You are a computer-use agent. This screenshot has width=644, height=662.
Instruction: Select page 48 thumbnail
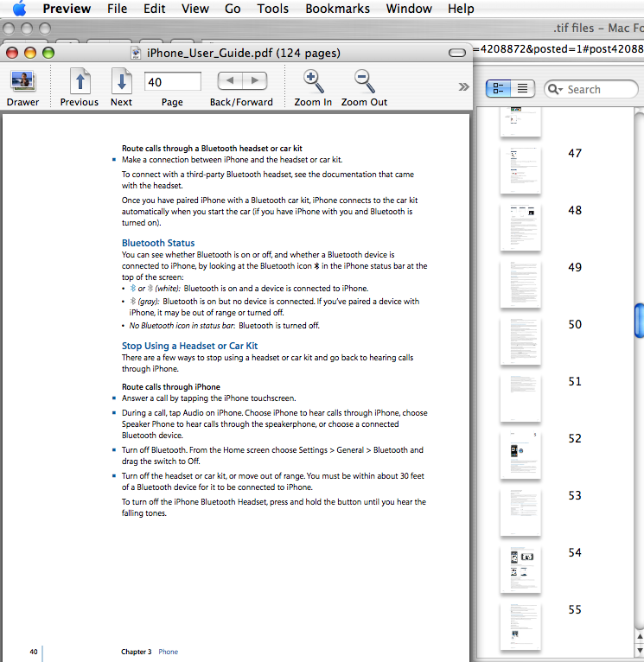520,227
